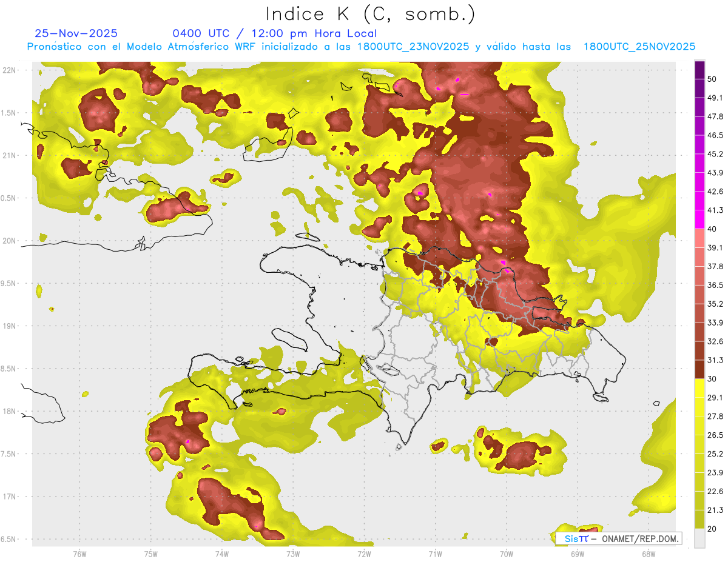728x562 pixels.
Task: Click the '25.2' colorbar value
Action: coord(716,453)
